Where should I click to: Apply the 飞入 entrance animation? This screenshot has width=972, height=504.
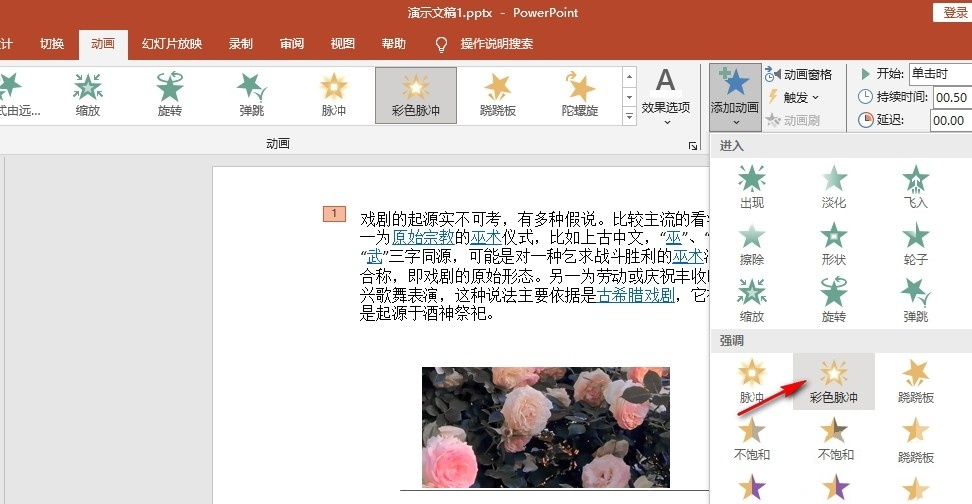[915, 186]
